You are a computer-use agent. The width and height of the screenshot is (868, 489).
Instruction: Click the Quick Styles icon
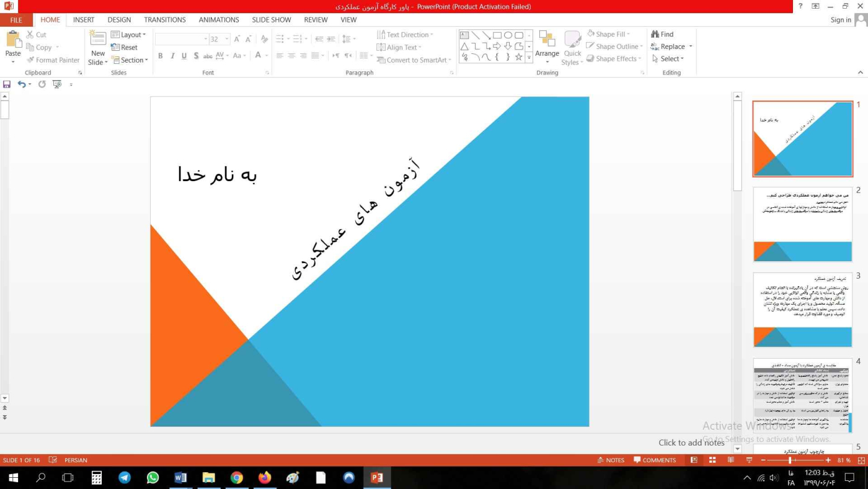572,40
